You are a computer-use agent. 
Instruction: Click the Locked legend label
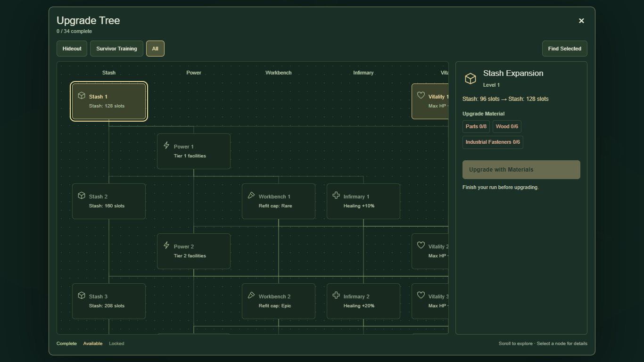tap(116, 344)
